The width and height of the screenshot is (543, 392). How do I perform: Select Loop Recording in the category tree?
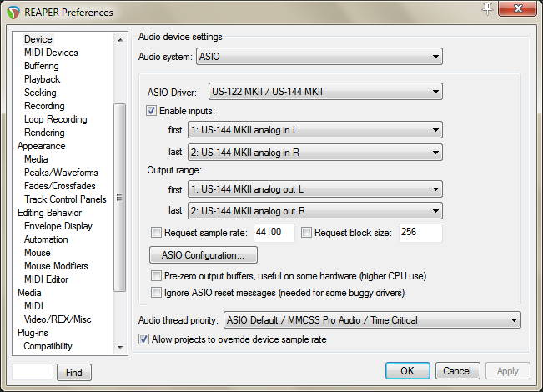point(55,119)
